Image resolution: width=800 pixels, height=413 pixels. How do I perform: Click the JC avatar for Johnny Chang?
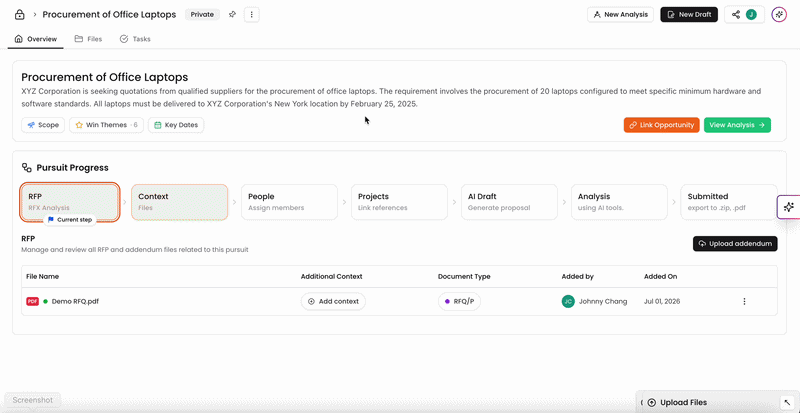[568, 302]
